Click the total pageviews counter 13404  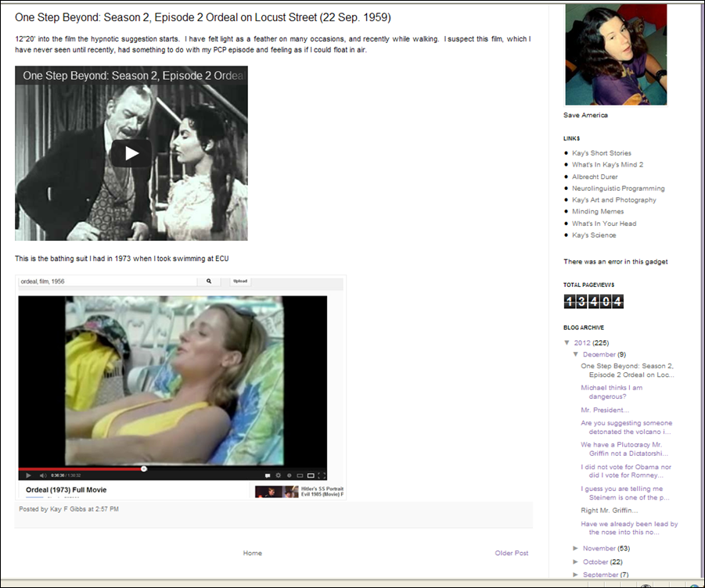[593, 301]
